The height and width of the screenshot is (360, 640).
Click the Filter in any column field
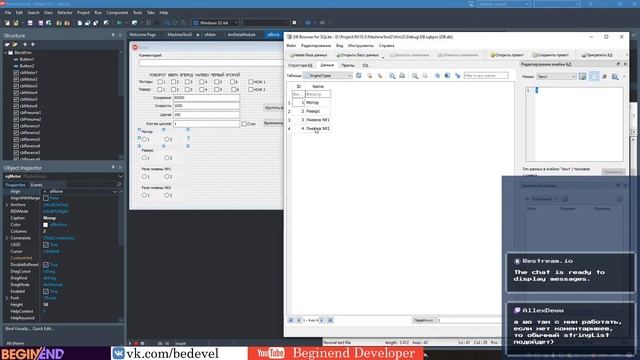tap(486, 76)
